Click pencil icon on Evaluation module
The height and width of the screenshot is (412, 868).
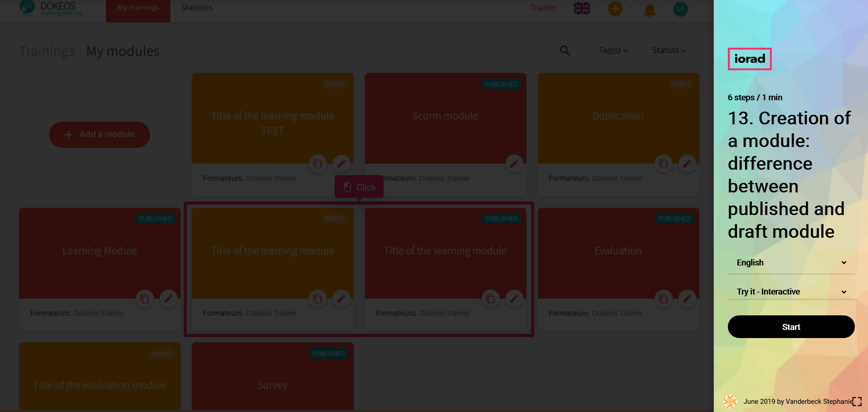coord(687,299)
